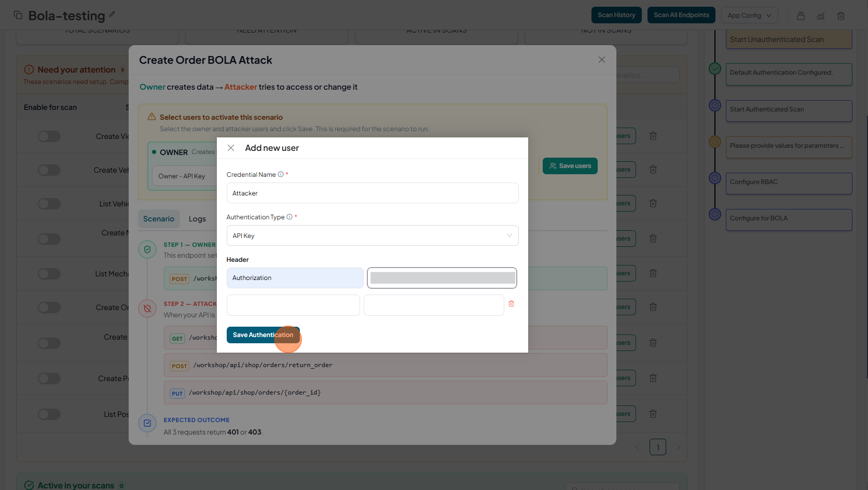Open the Authentication Type API Key dropdown
The image size is (868, 490).
point(372,236)
